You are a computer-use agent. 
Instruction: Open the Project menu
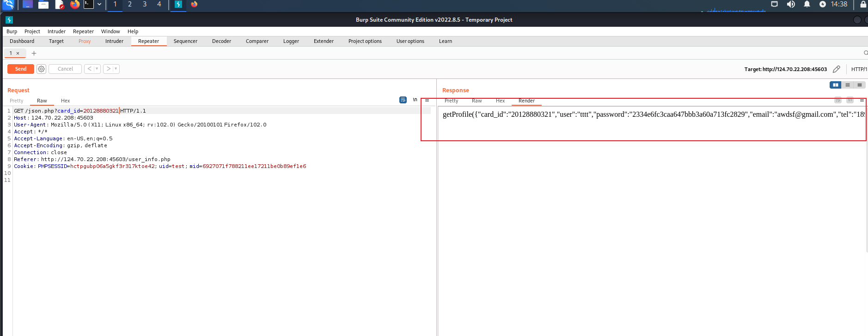pos(32,31)
